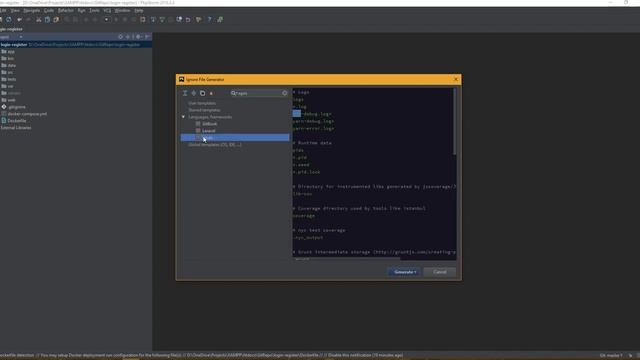640x360 pixels.
Task: Open the Tools menu
Action: coord(95,10)
